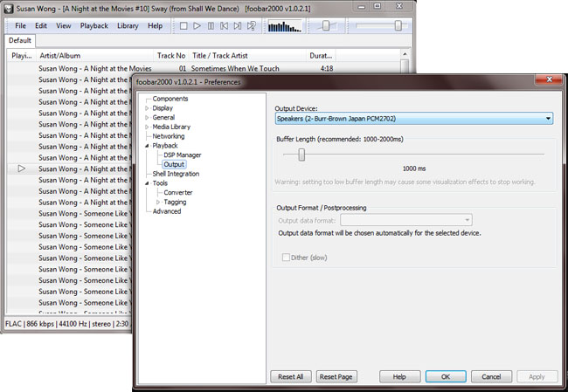568x392 pixels.
Task: Pause the current track
Action: 211,26
